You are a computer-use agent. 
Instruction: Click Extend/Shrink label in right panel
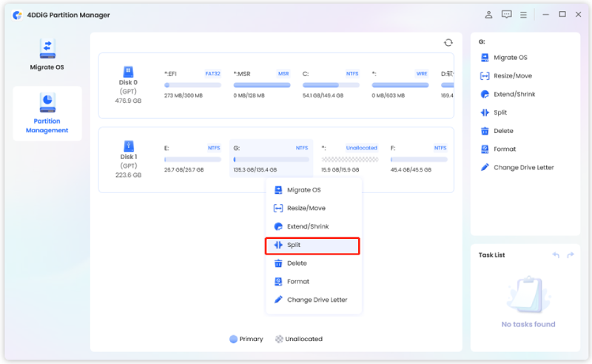[x=514, y=94]
